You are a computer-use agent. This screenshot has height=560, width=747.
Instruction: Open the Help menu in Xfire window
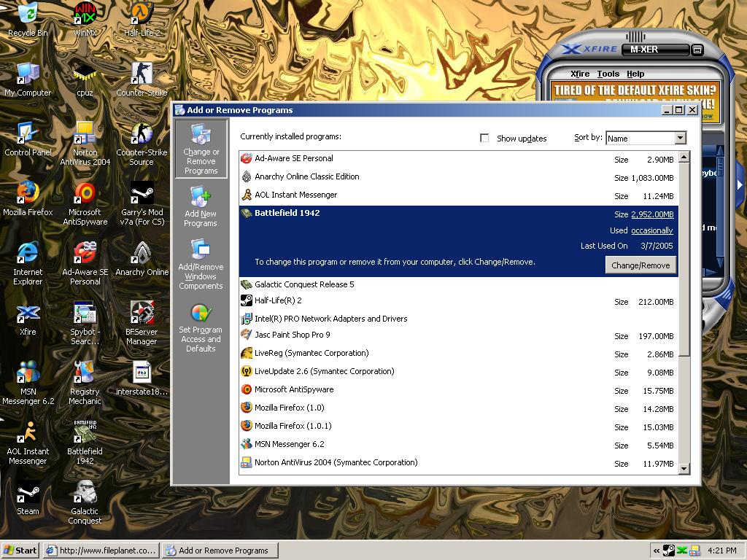tap(635, 74)
